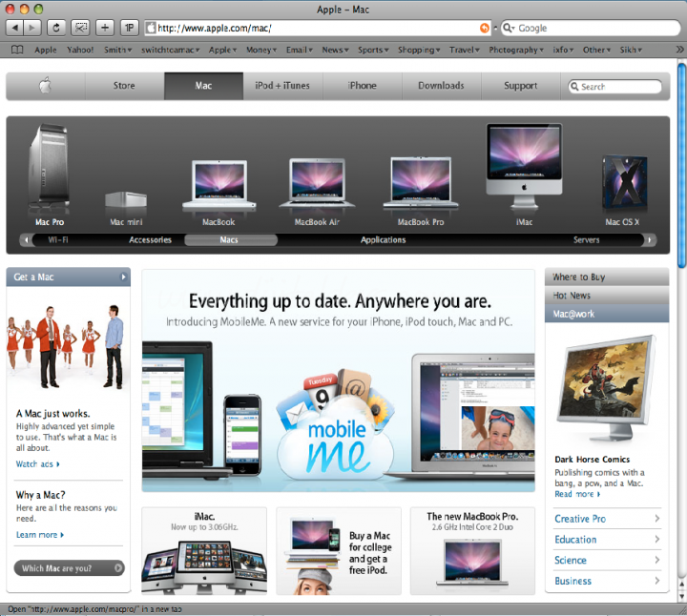This screenshot has width=687, height=616.
Task: Open the MacBook Air product icon
Action: point(317,185)
